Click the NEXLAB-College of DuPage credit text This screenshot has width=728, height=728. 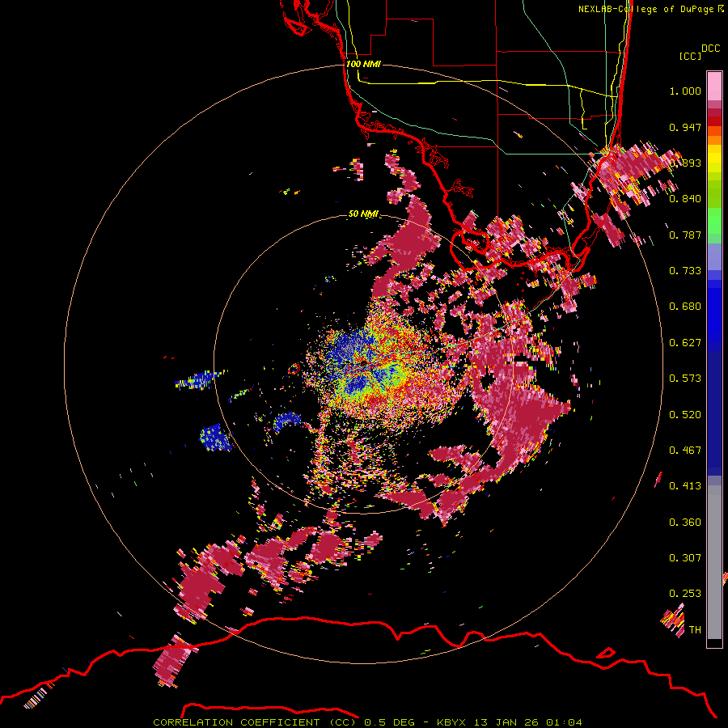(x=647, y=9)
